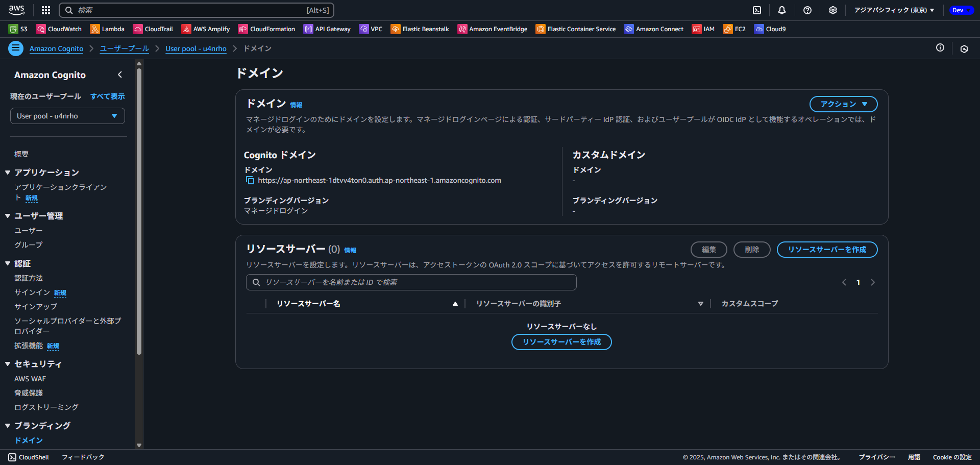The height and width of the screenshot is (465, 980).
Task: Open ユーザー in the sidebar
Action: click(x=29, y=231)
